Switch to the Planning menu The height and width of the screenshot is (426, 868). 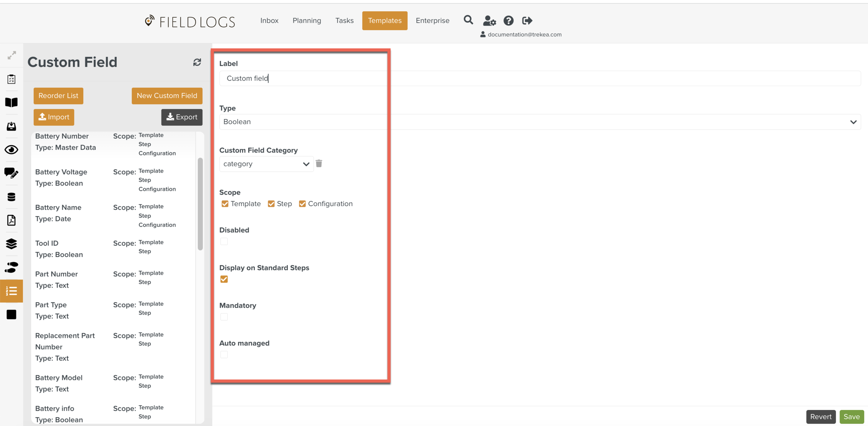click(307, 20)
